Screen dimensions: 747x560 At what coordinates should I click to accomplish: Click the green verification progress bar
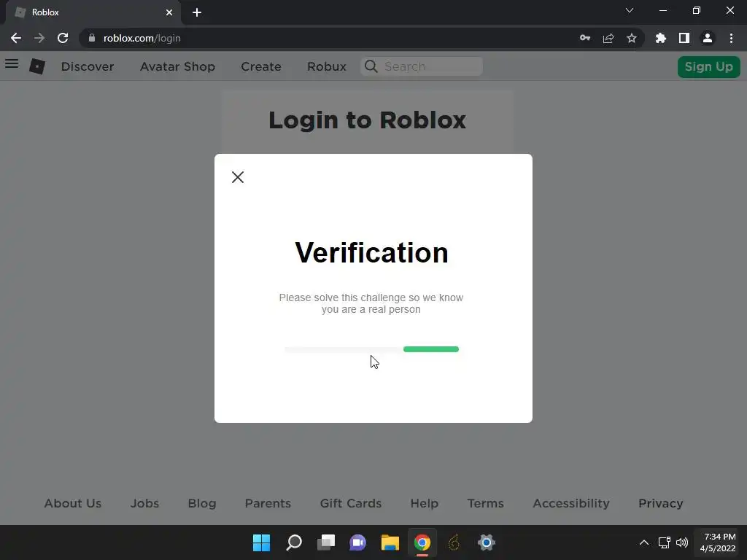[x=430, y=349]
